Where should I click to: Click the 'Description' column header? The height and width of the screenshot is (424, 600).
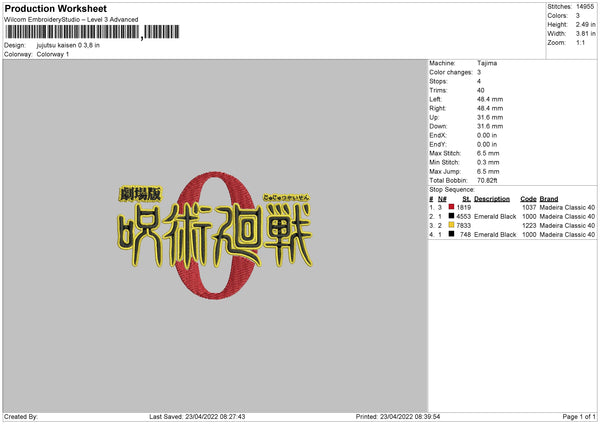coord(492,199)
